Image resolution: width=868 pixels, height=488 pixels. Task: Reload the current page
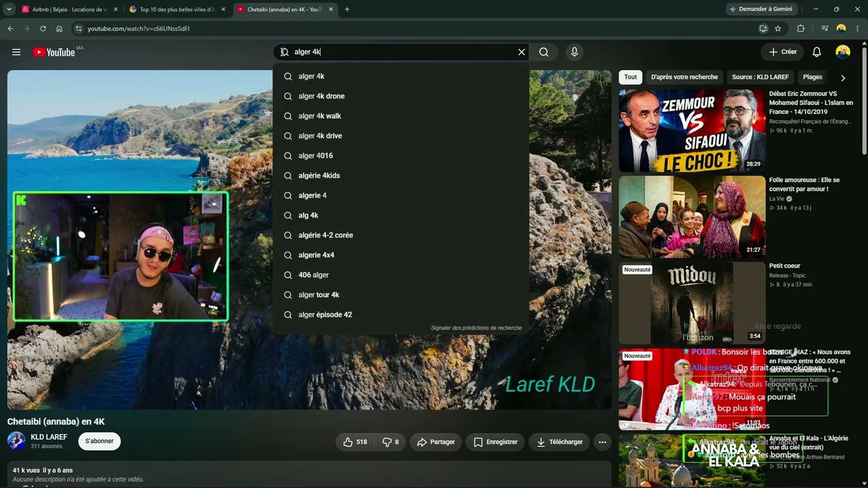point(43,28)
